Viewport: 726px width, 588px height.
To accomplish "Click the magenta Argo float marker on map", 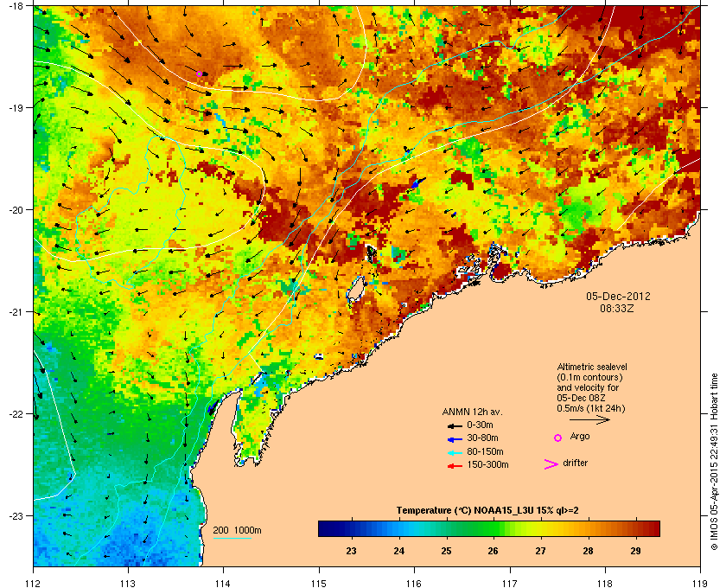I will coord(200,73).
